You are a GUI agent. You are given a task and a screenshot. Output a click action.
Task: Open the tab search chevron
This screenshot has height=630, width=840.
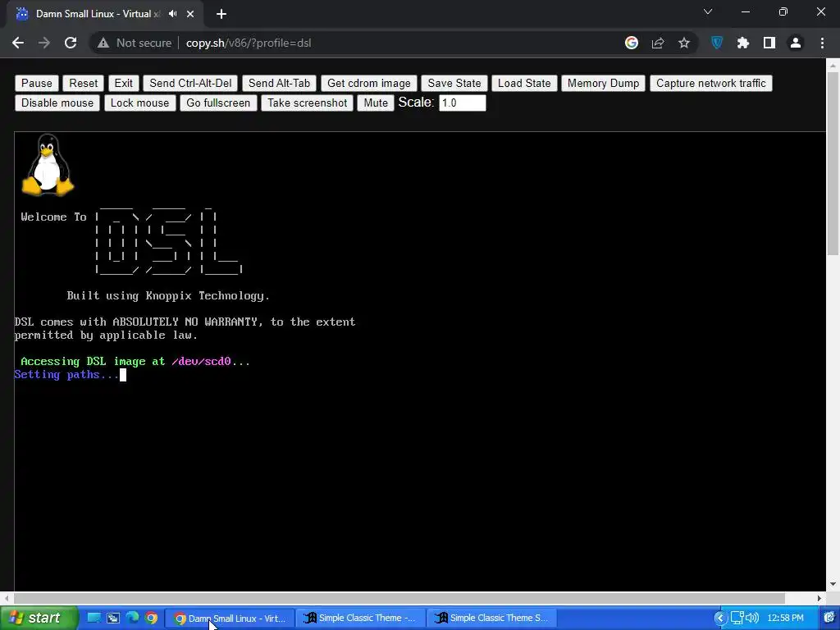tap(708, 11)
